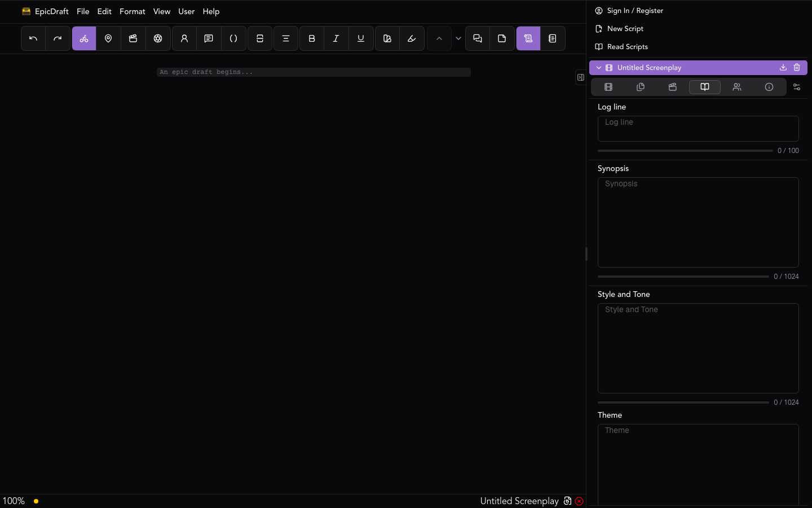Select the Untitled Screenplay header title
Screen dimensions: 812x508
649,68
